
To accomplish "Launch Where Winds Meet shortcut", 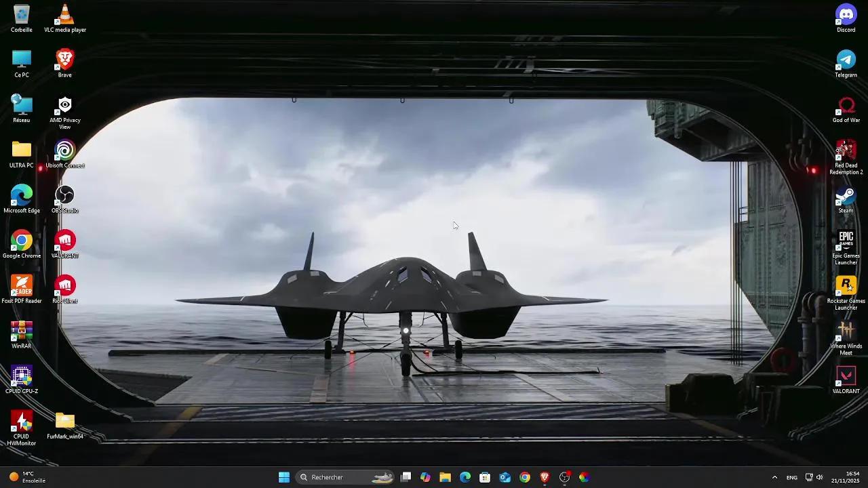I will coord(846,338).
